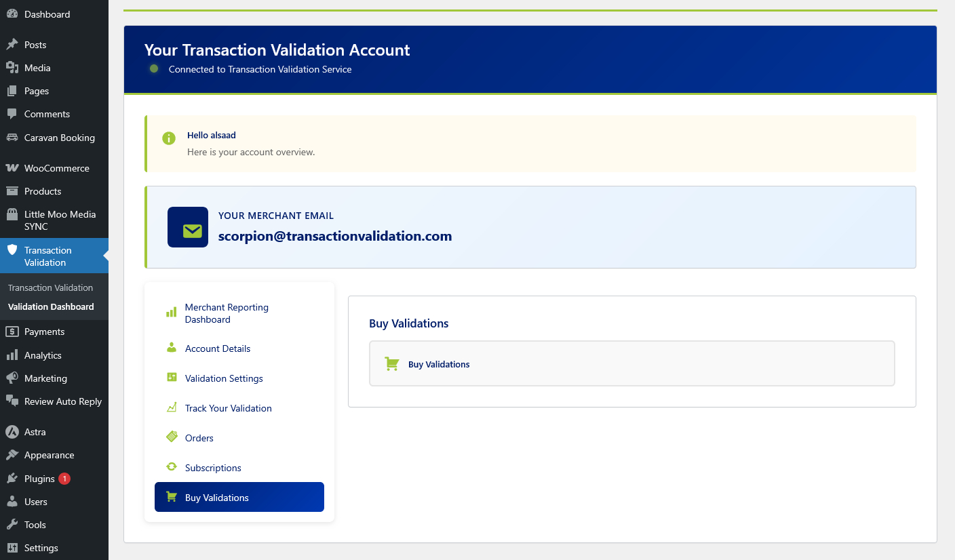Click the cart icon in Buy Validations card
The width and height of the screenshot is (955, 560).
pyautogui.click(x=391, y=364)
